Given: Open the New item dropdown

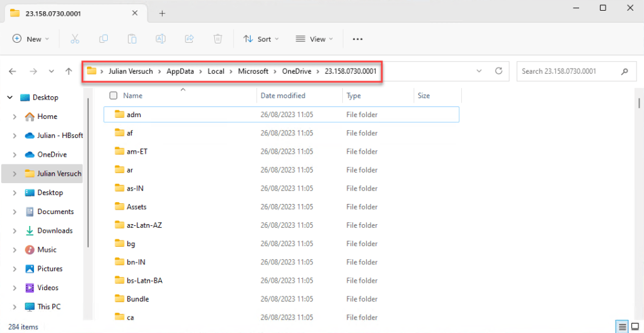Looking at the screenshot, I should (31, 39).
